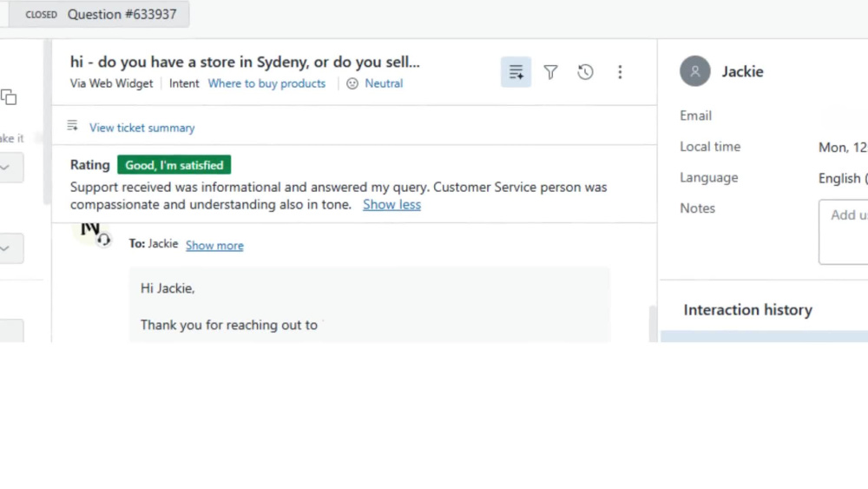The width and height of the screenshot is (868, 489).
Task: Click the summary icon beside View ticket summary
Action: tap(73, 126)
